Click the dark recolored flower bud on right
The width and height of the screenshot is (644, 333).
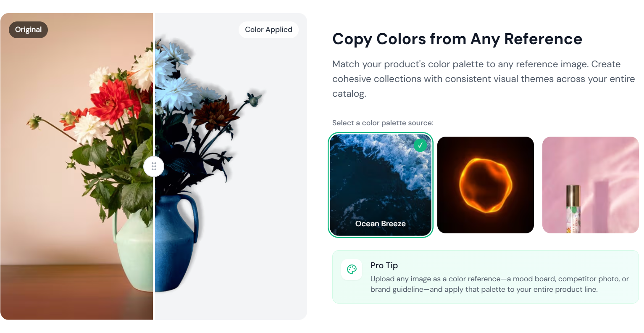[x=253, y=99]
